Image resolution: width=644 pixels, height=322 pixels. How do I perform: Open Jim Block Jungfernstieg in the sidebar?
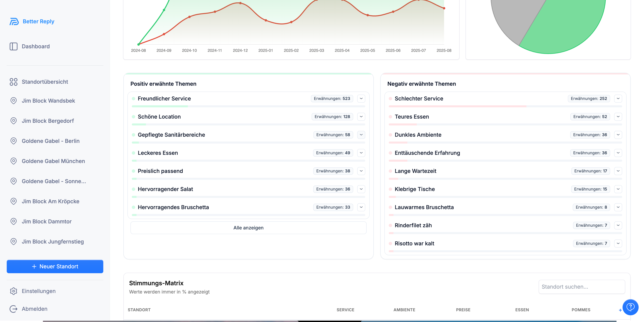[x=53, y=242]
